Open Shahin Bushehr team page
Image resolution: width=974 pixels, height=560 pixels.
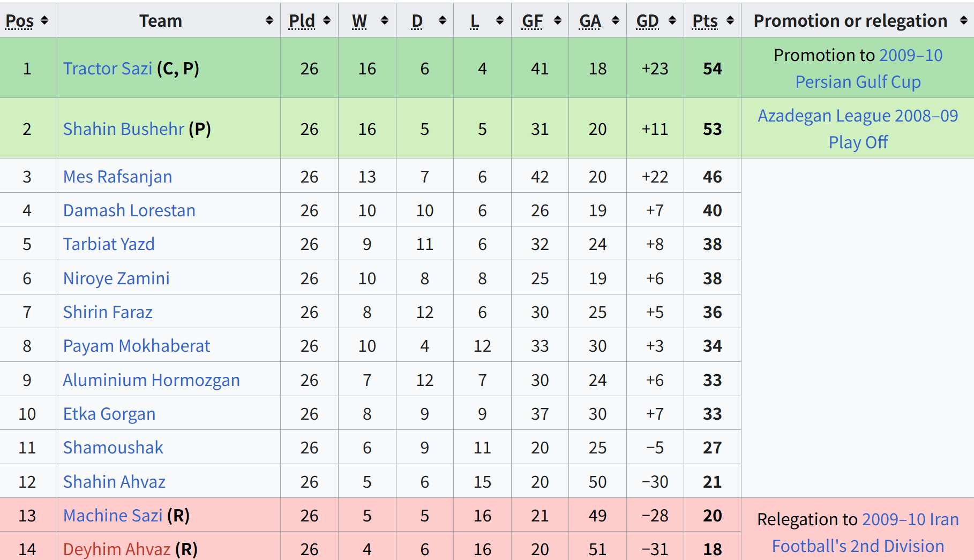pyautogui.click(x=124, y=129)
